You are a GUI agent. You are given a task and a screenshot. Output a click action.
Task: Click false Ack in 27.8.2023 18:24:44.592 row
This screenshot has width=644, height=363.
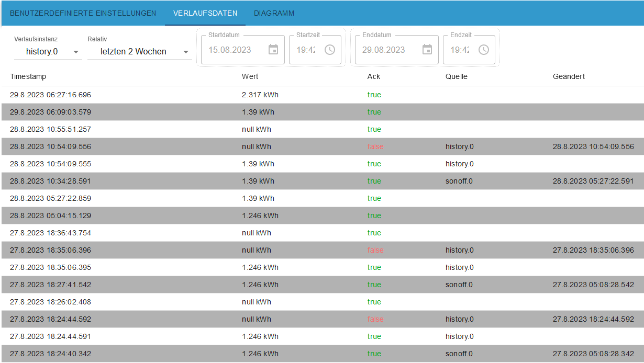tap(375, 319)
